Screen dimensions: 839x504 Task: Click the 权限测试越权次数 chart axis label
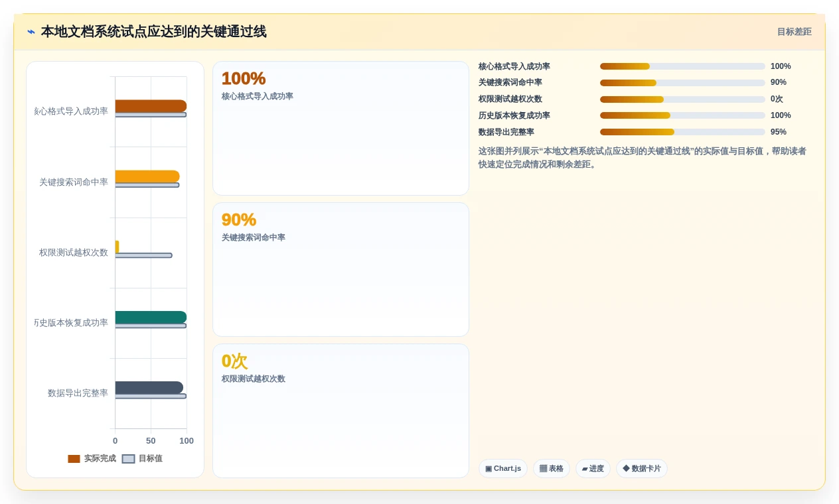pyautogui.click(x=74, y=253)
